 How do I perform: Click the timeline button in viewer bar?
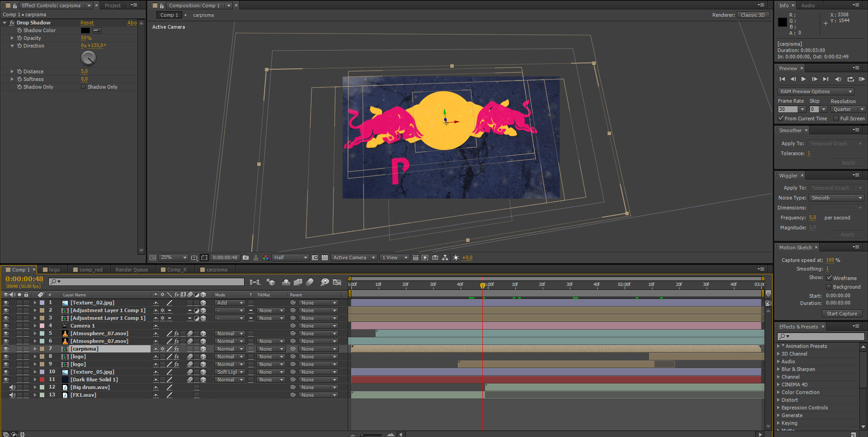435,258
